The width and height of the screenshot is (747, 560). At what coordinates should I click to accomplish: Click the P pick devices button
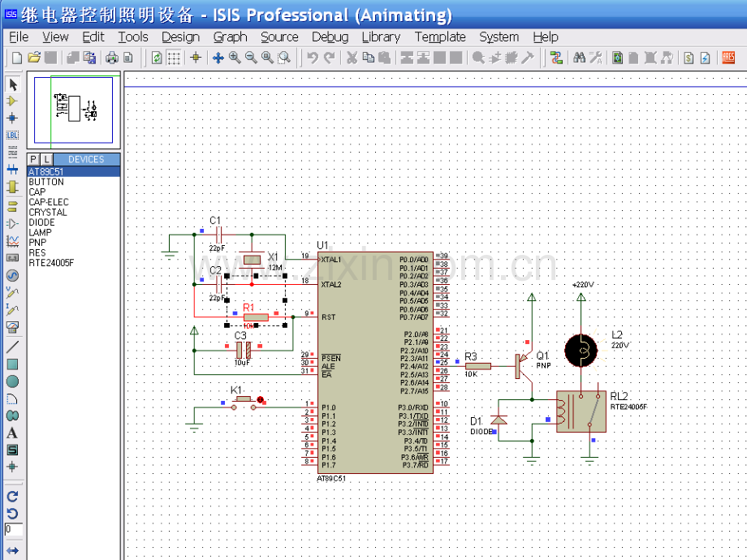32,159
